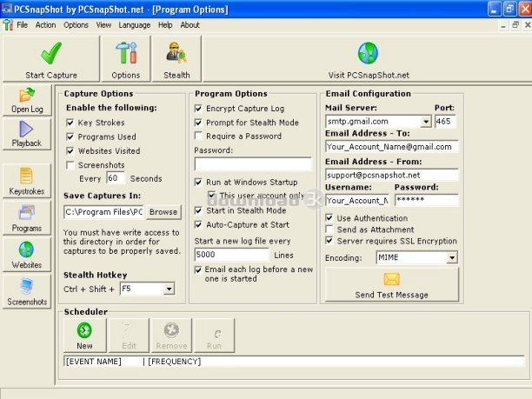Open the Options menu
Screen dimensions: 532x399
[76, 25]
